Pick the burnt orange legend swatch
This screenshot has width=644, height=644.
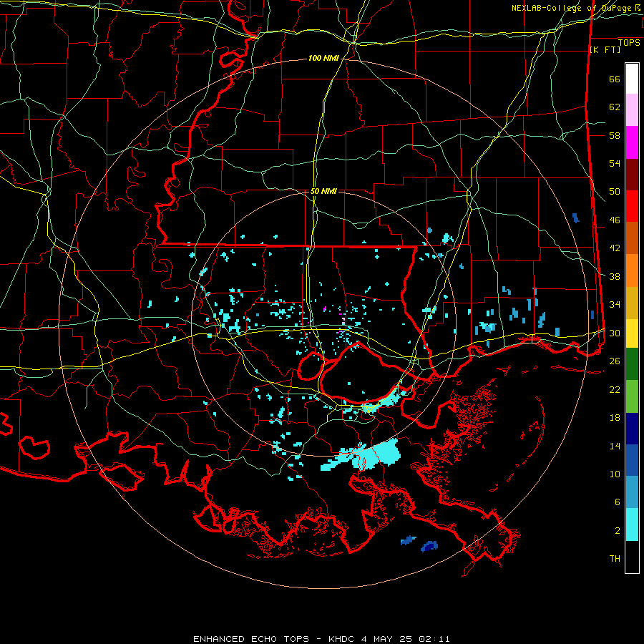632,238
